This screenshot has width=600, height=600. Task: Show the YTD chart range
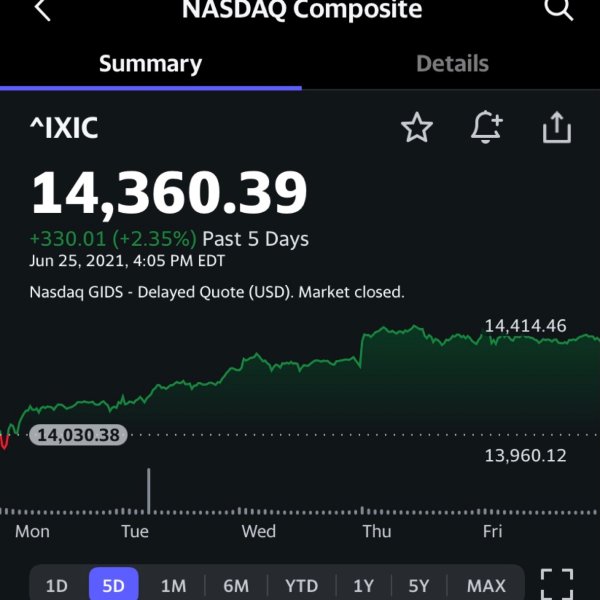pos(302,586)
